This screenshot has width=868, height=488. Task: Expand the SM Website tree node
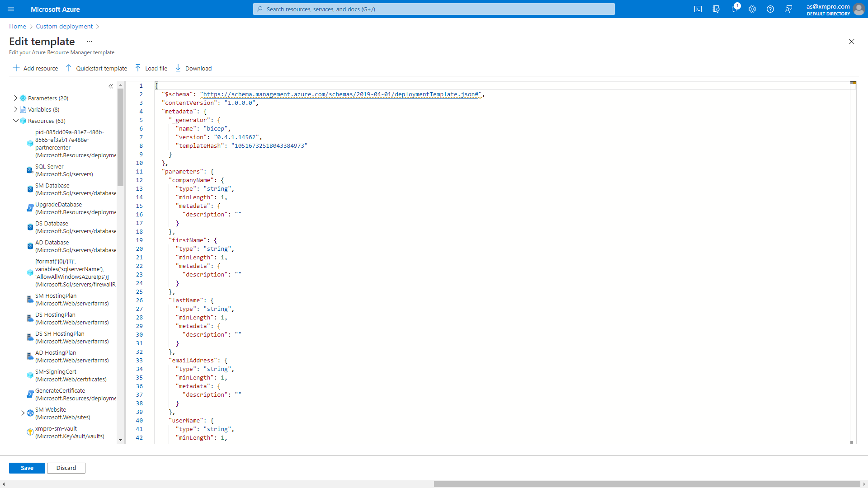point(23,413)
